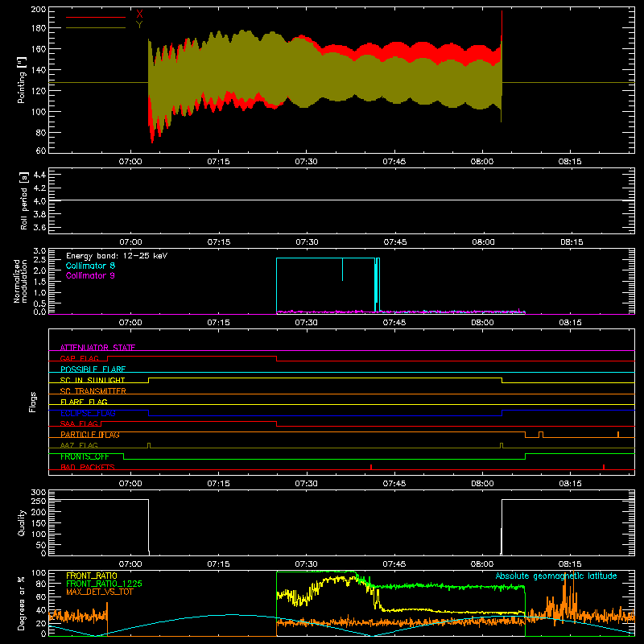Viewport: 644px width, 644px height.
Task: Click the 250 tick on Quality axis
Action: [x=38, y=501]
